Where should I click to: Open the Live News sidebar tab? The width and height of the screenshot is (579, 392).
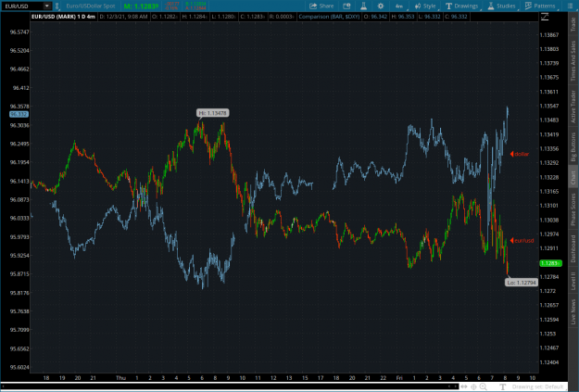[x=573, y=311]
